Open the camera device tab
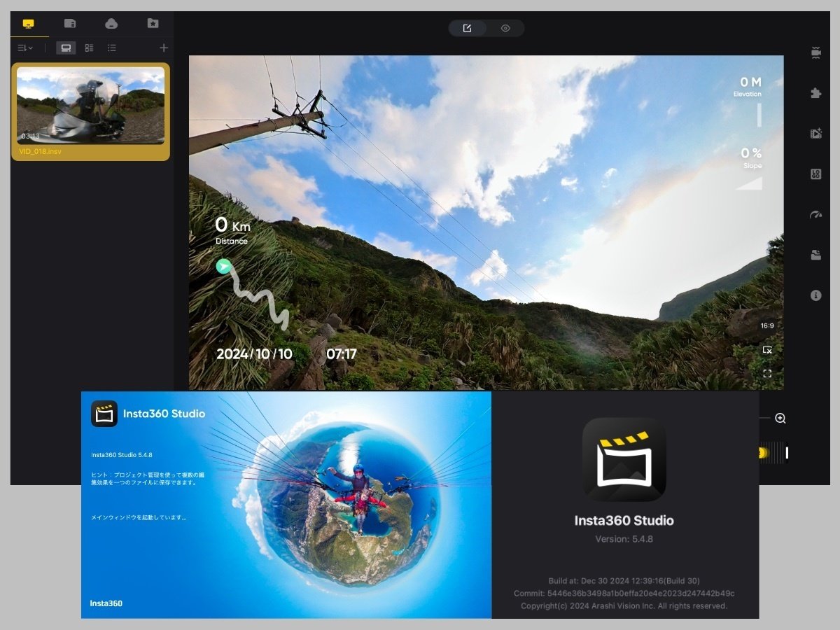The width and height of the screenshot is (840, 630). (x=111, y=24)
